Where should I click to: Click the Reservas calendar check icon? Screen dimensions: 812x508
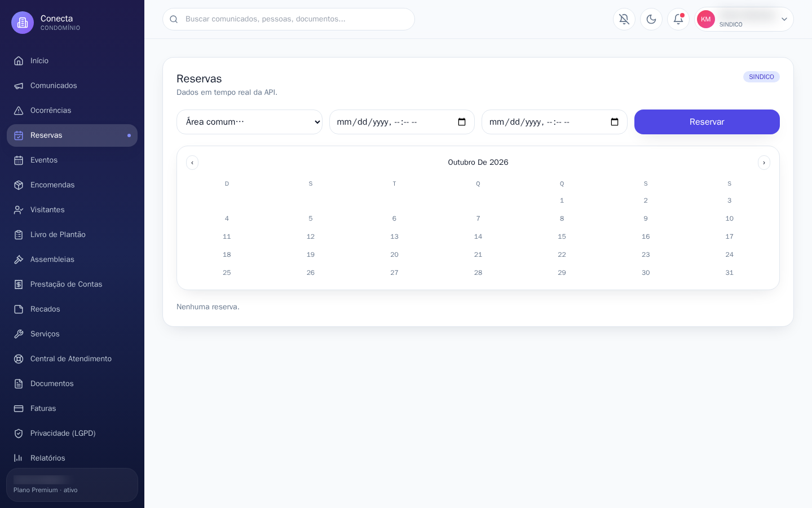pos(19,135)
